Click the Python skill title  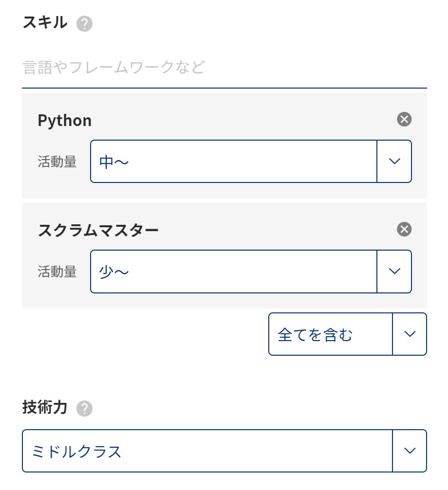(65, 121)
